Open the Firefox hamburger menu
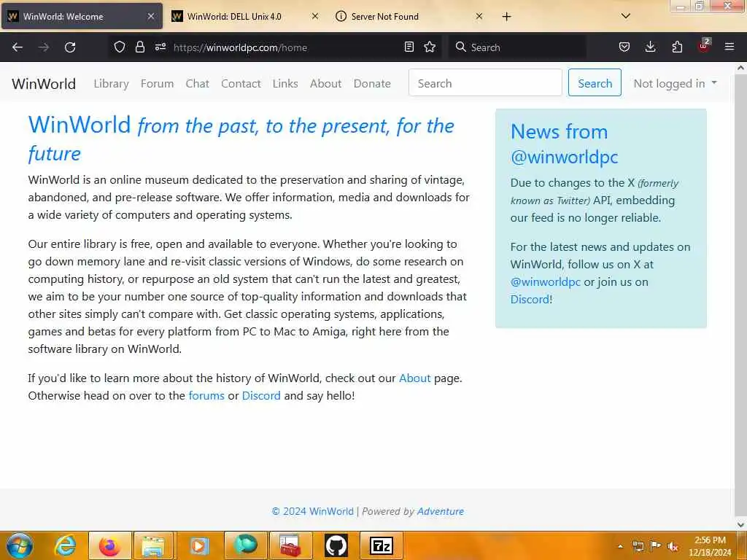This screenshot has height=560, width=747. [x=729, y=47]
